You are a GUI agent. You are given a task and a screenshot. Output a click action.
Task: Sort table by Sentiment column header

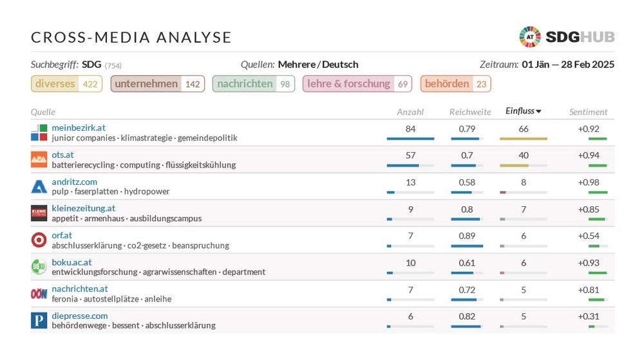[588, 112]
